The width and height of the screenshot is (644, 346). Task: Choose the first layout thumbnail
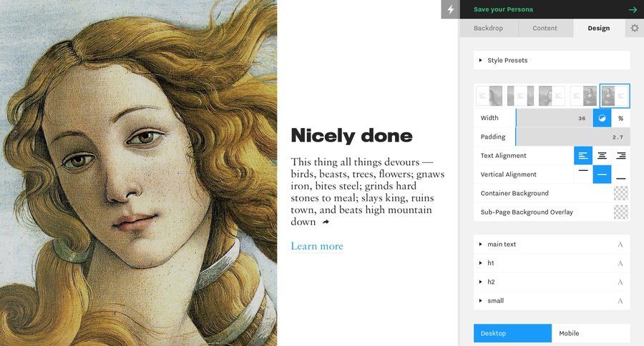(x=489, y=96)
